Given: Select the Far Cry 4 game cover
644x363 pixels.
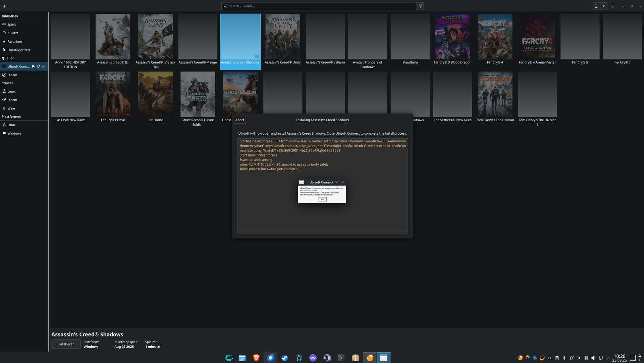Looking at the screenshot, I should (495, 37).
